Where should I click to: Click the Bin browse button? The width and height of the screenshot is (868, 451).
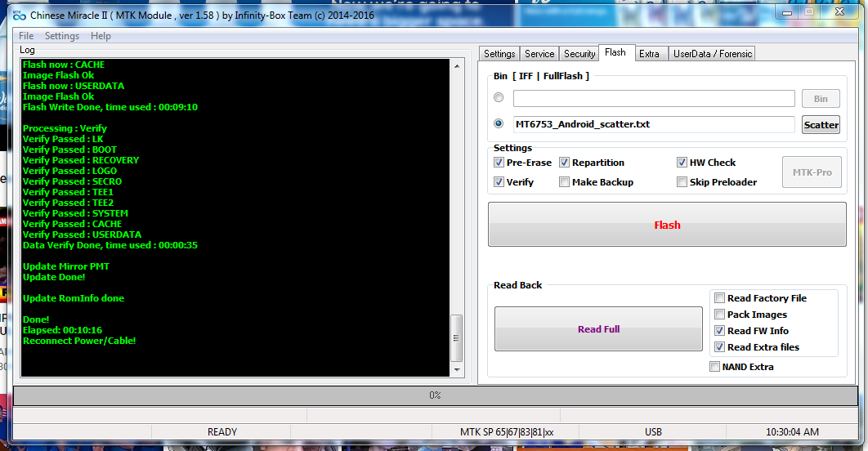821,99
